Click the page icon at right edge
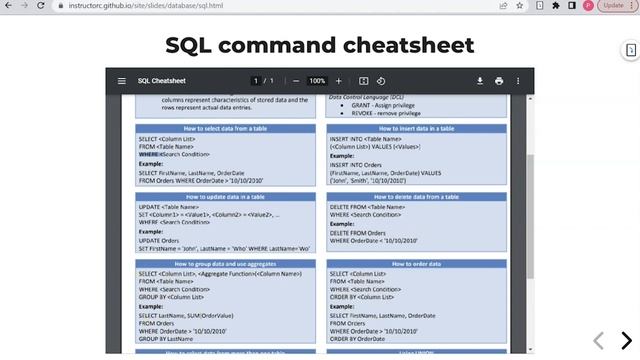The height and width of the screenshot is (360, 640). tap(631, 50)
